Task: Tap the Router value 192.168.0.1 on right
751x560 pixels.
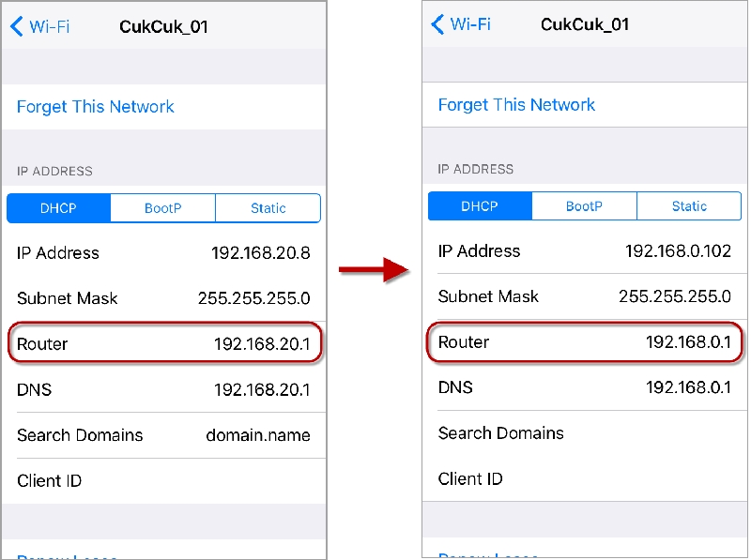Action: click(x=688, y=342)
